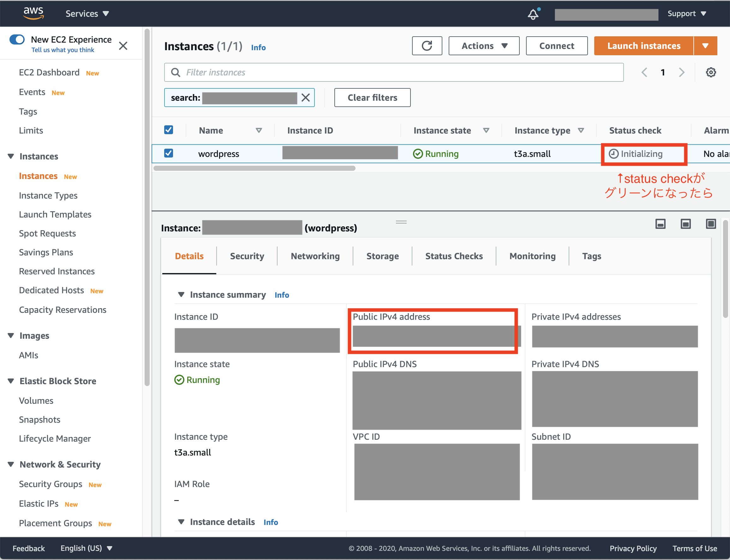This screenshot has height=560, width=730.
Task: Click the Launch instances button
Action: pos(644,46)
